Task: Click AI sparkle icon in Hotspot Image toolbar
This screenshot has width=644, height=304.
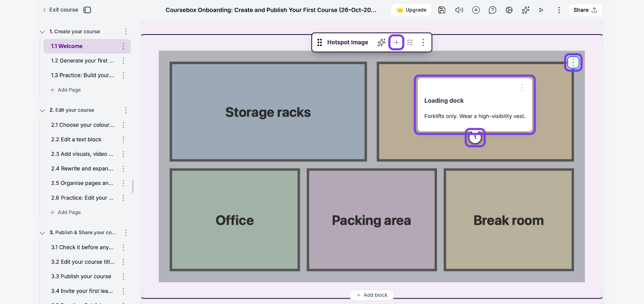Action: point(382,42)
